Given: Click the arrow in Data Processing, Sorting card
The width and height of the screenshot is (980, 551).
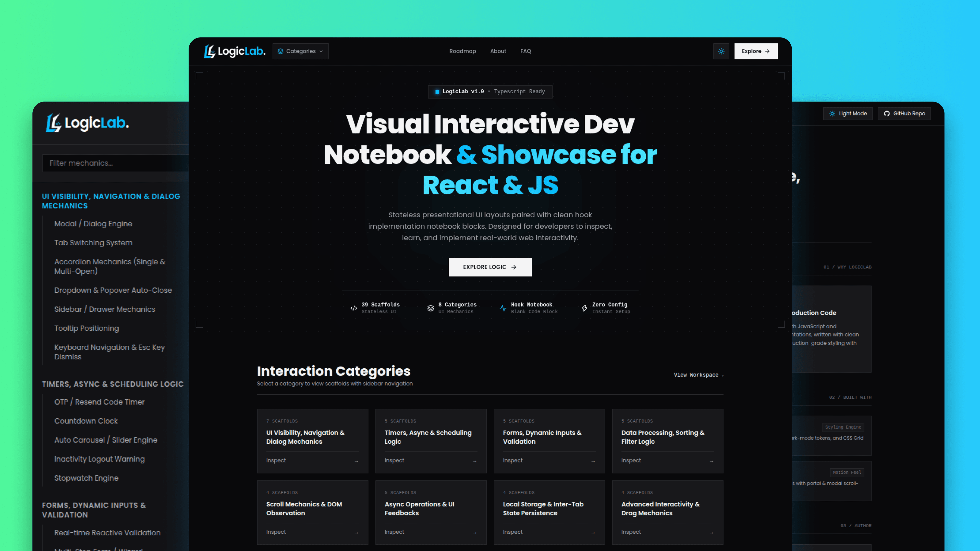Looking at the screenshot, I should point(712,461).
